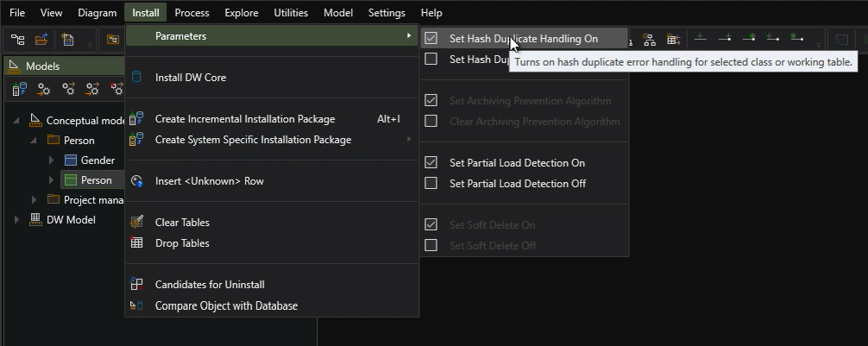The image size is (868, 346).
Task: Open the Process menu
Action: [192, 13]
